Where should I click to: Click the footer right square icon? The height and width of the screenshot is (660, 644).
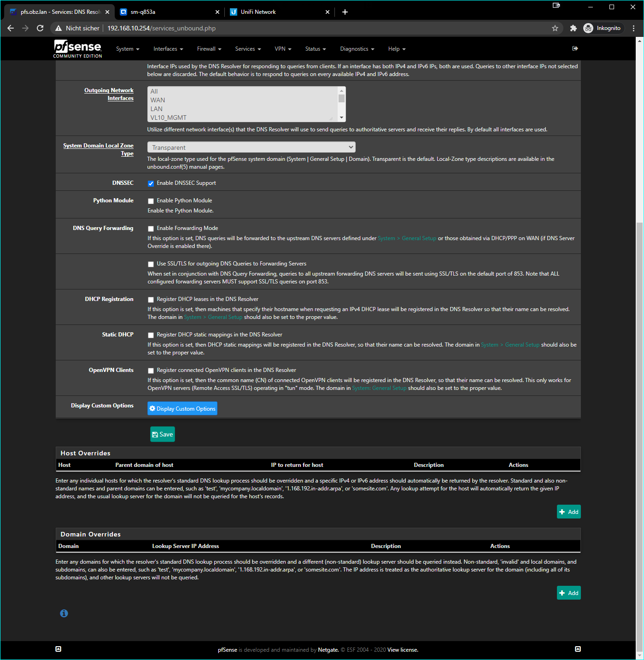pos(578,649)
